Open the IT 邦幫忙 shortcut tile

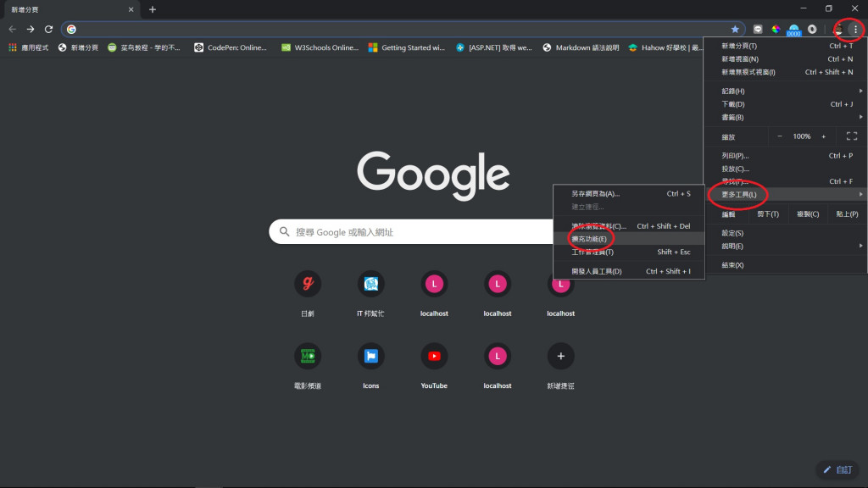coord(370,294)
